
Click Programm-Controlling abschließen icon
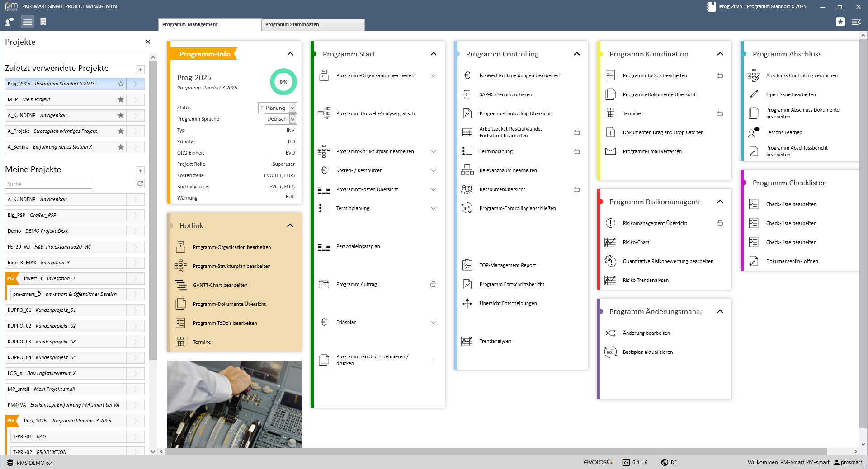tap(467, 208)
